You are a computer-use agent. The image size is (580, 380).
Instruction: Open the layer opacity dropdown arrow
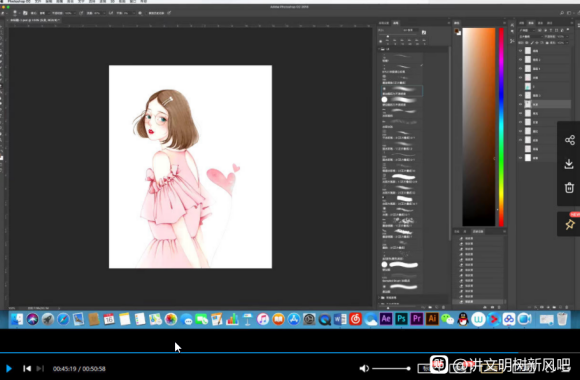coord(566,37)
